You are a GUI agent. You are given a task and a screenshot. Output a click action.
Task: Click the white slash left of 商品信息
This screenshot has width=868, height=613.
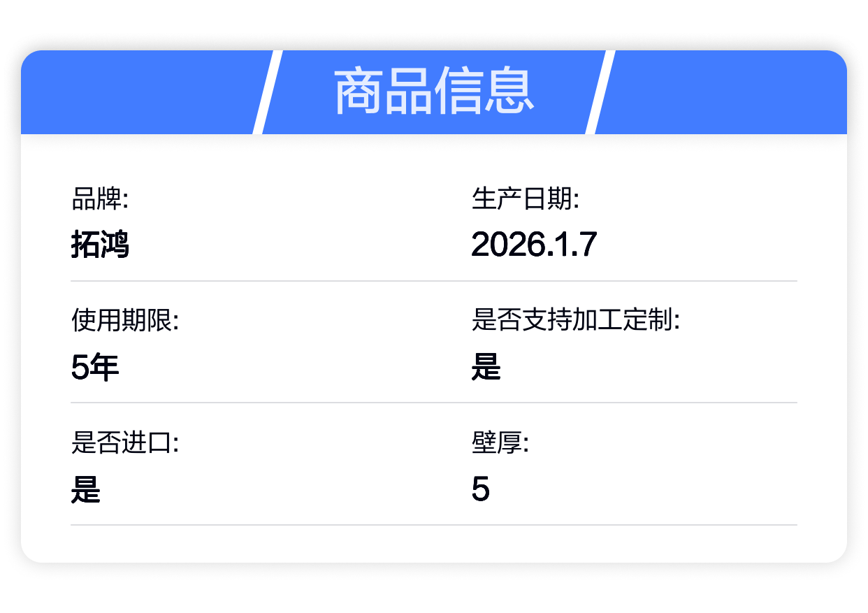coord(267,92)
